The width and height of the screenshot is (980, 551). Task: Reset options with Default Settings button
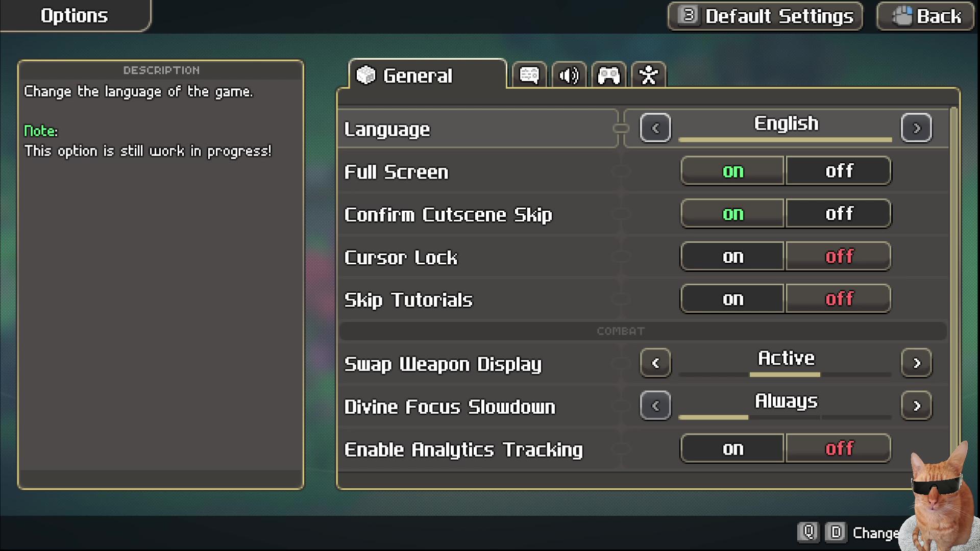(765, 16)
